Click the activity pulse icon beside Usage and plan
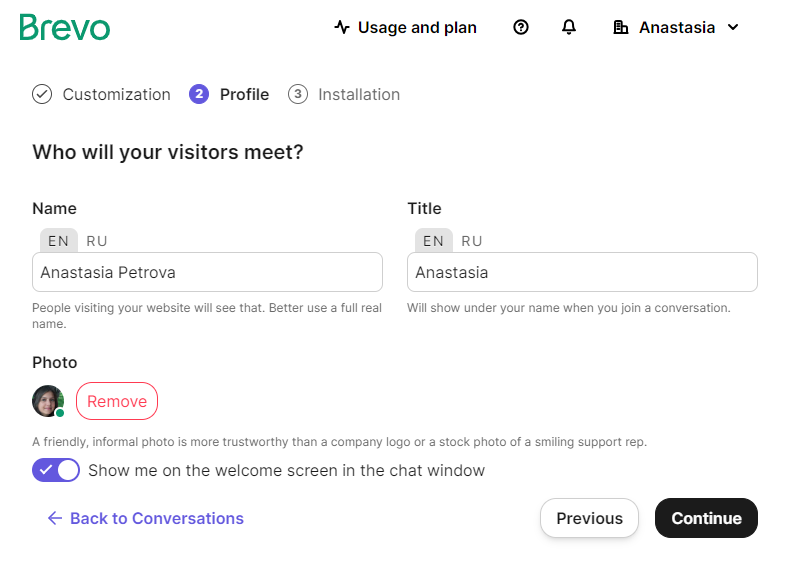This screenshot has width=788, height=567. [342, 27]
